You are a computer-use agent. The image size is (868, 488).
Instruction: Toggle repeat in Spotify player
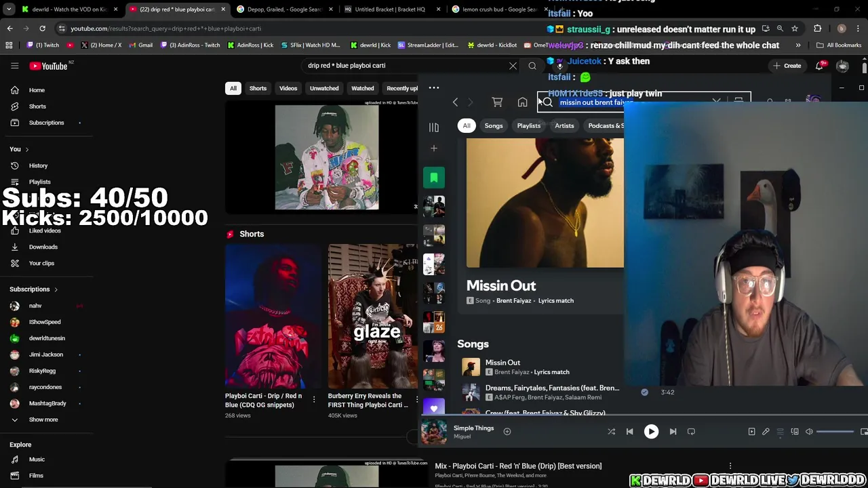click(x=691, y=432)
